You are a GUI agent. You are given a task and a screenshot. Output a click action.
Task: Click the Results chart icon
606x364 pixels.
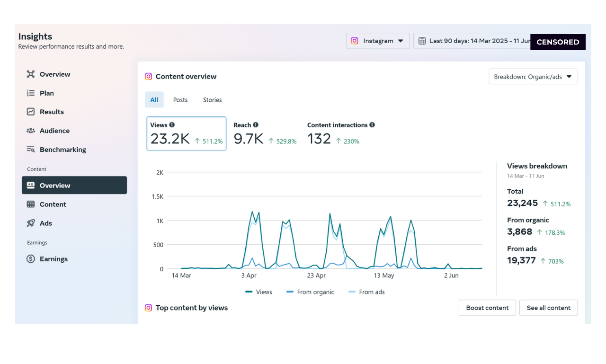tap(31, 112)
